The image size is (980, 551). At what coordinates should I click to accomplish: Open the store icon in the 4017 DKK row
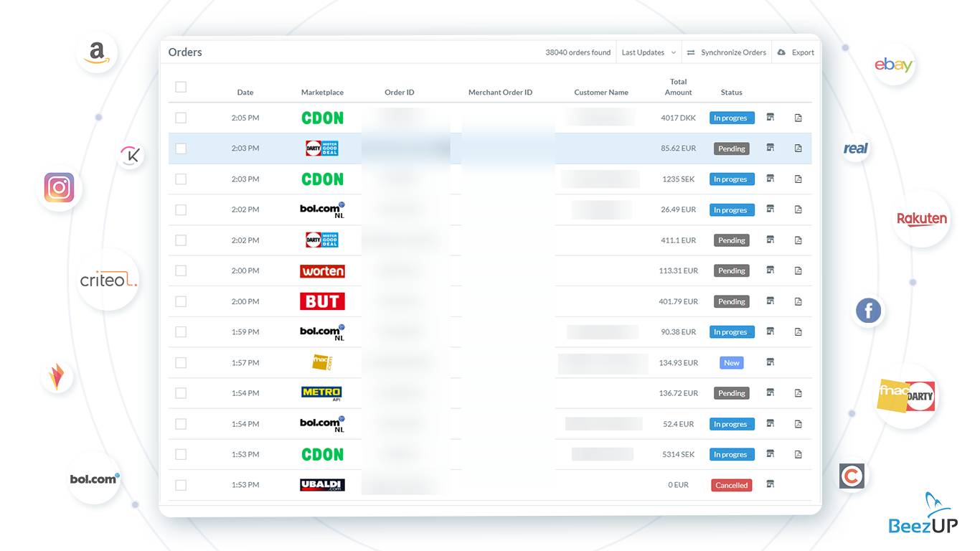pos(771,118)
